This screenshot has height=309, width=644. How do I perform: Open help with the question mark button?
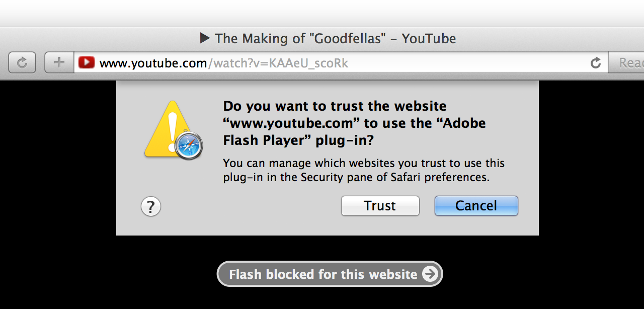(x=151, y=206)
